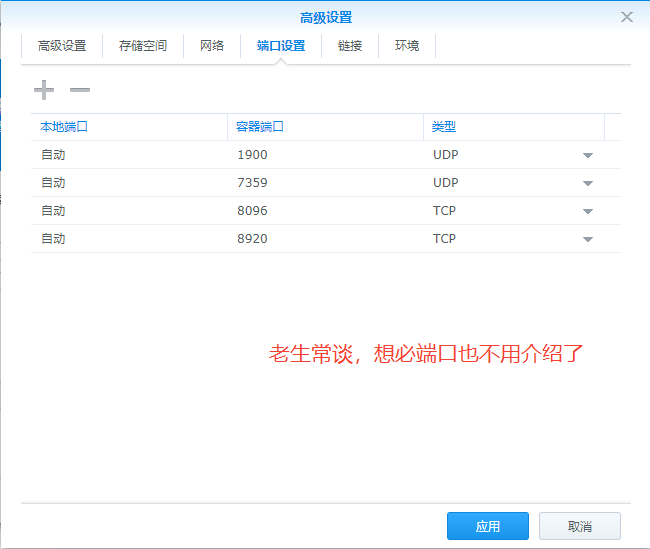650x549 pixels.
Task: Add a new port mapping row
Action: (44, 90)
